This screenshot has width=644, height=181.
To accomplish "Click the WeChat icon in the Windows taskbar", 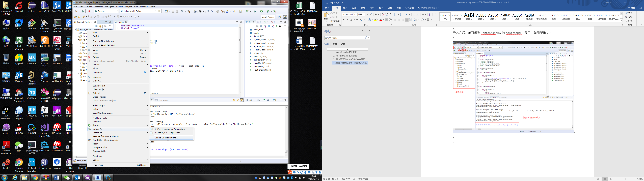I will tap(67, 177).
